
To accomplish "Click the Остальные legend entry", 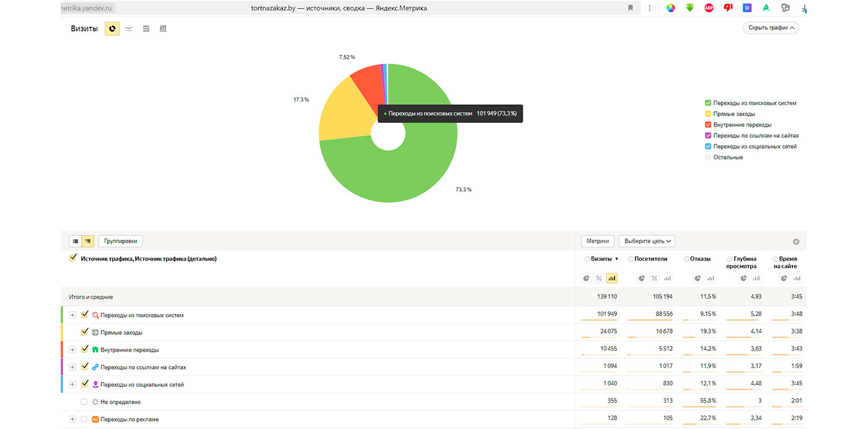I will coord(728,157).
